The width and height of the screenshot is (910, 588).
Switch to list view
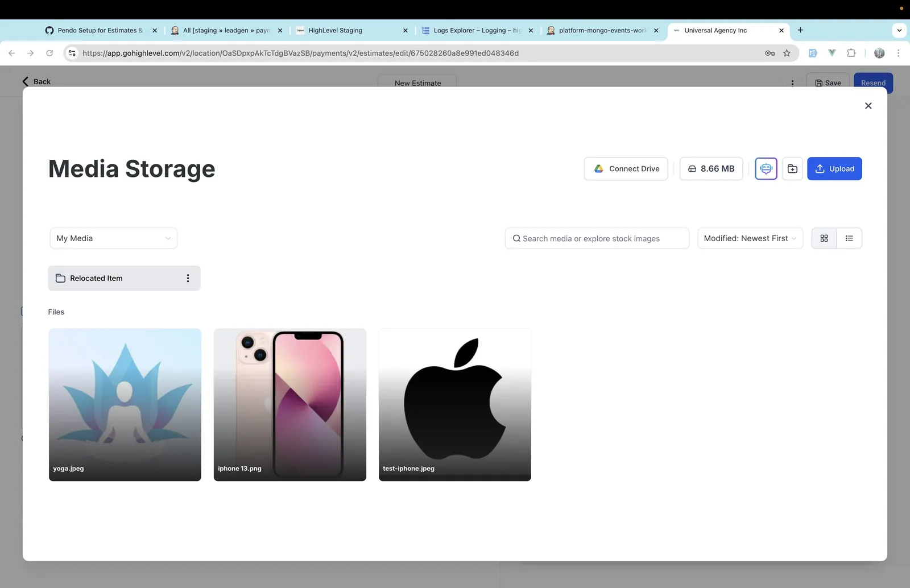coord(849,238)
